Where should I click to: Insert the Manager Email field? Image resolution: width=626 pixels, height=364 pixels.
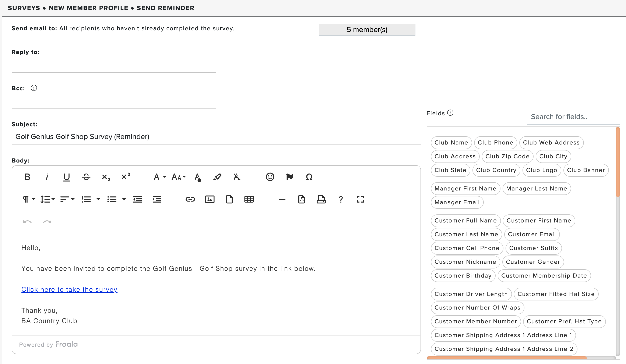coord(457,202)
